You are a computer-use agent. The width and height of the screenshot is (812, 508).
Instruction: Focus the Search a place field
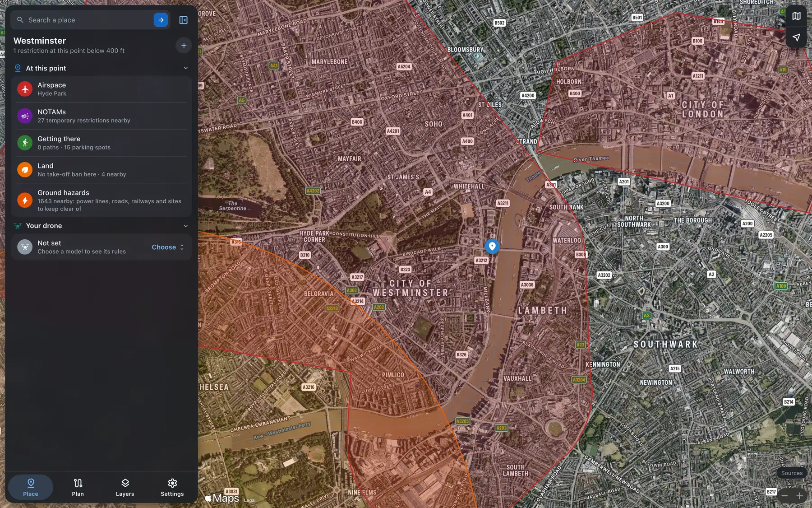click(x=90, y=20)
